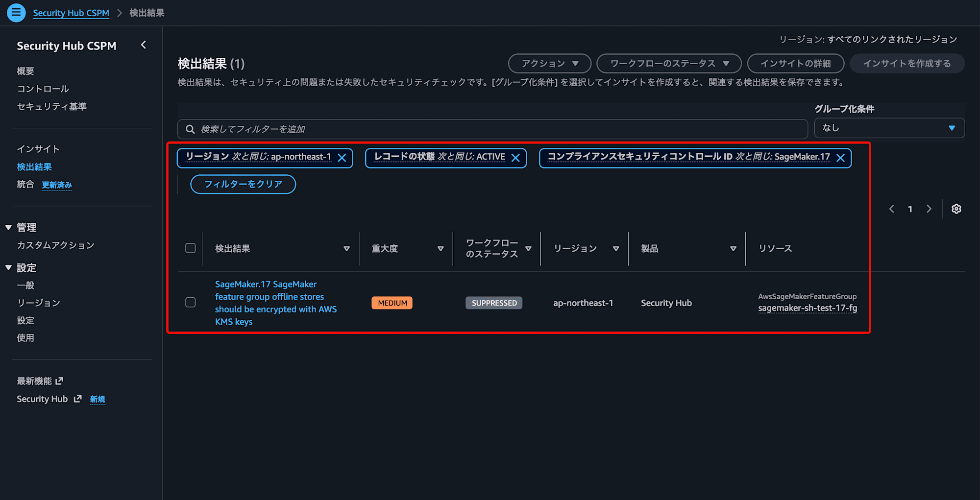Click page number 1 in pagination
The width and height of the screenshot is (980, 500).
[x=910, y=209]
